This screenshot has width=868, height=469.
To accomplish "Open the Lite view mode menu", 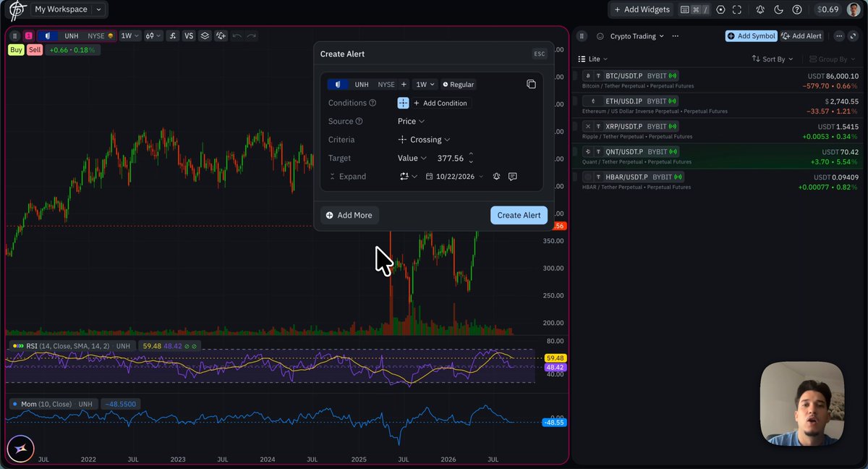I will [x=593, y=59].
